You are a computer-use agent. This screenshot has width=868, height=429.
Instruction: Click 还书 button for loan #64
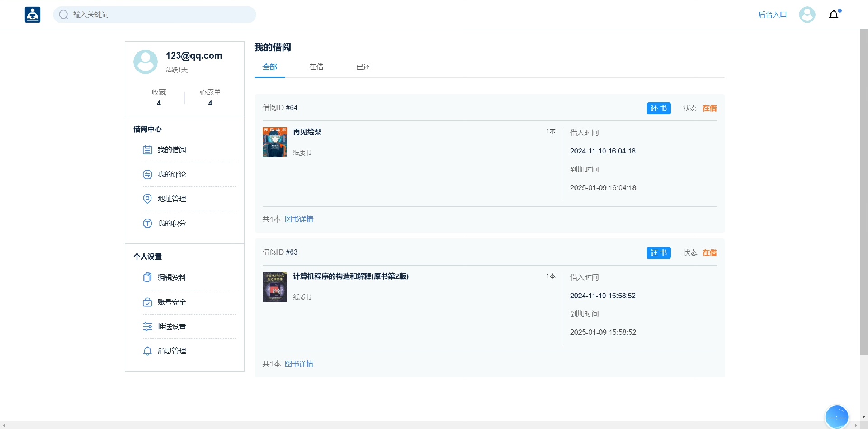pyautogui.click(x=659, y=108)
